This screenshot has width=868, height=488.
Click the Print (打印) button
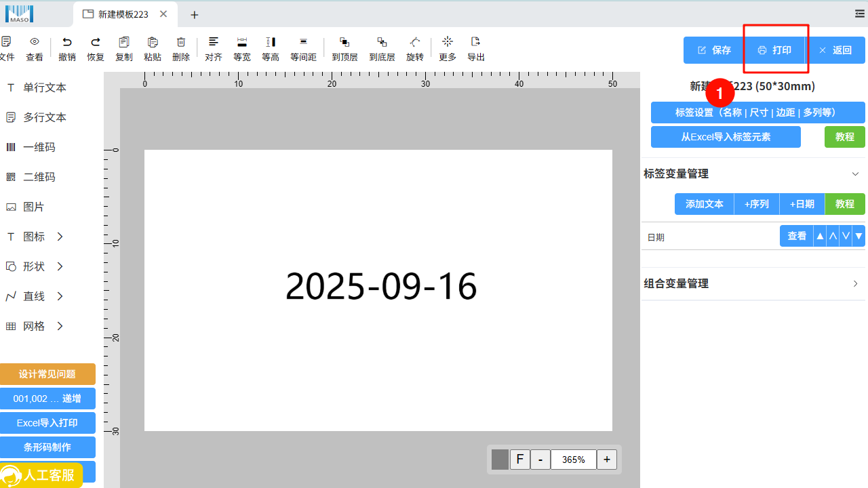(775, 50)
